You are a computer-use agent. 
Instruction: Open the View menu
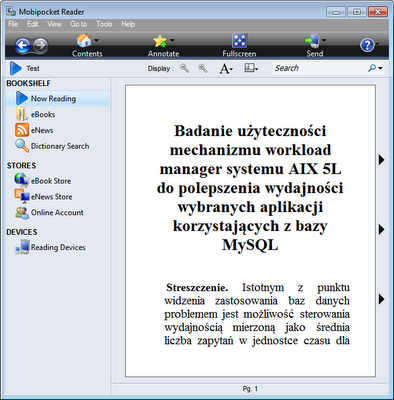tap(54, 24)
